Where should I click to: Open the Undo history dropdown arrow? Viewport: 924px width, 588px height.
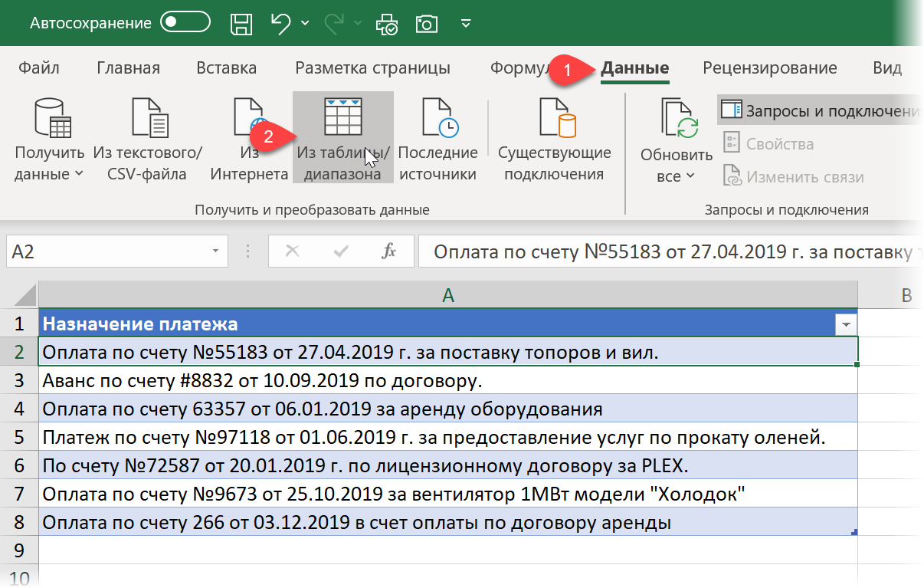[x=305, y=25]
